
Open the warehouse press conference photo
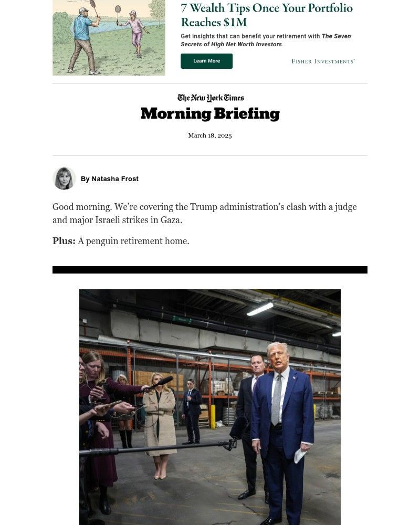coord(210,407)
